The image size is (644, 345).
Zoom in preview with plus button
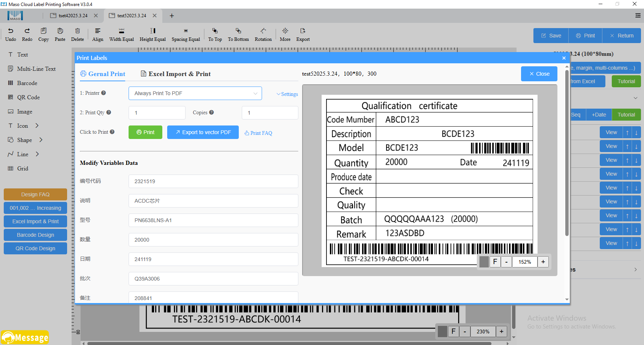[x=543, y=262]
